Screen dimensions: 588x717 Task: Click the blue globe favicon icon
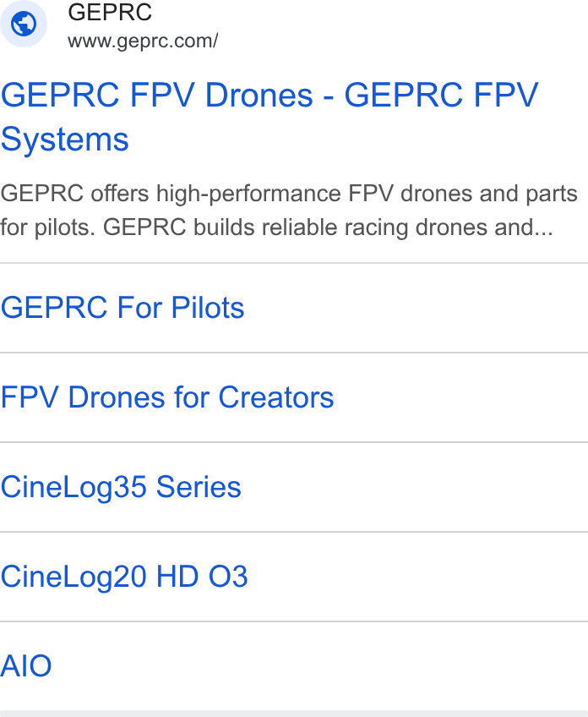[24, 24]
